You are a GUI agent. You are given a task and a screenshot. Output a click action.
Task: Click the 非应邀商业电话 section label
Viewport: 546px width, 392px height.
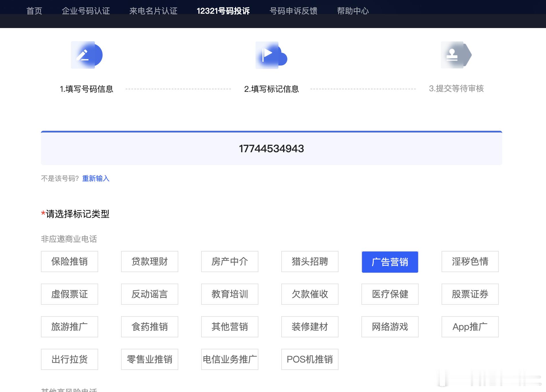[69, 239]
